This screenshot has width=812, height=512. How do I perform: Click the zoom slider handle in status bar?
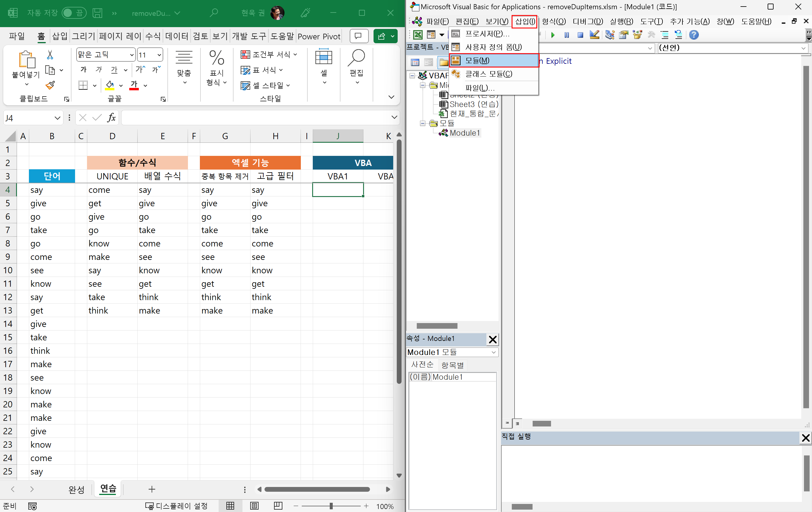click(x=331, y=506)
